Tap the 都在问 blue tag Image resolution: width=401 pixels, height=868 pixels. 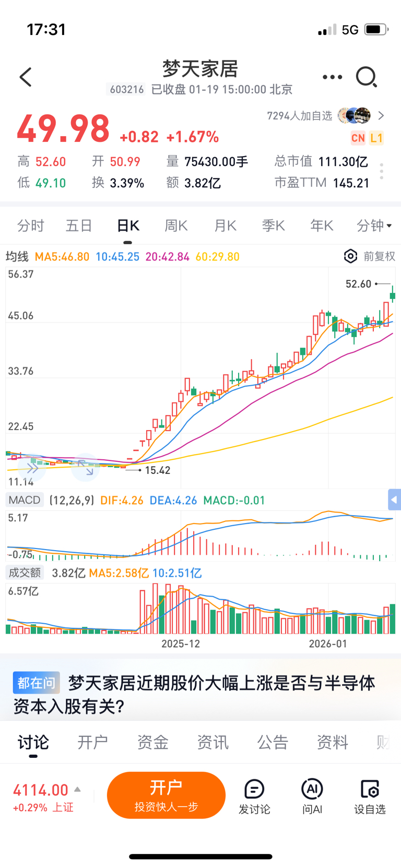point(36,683)
